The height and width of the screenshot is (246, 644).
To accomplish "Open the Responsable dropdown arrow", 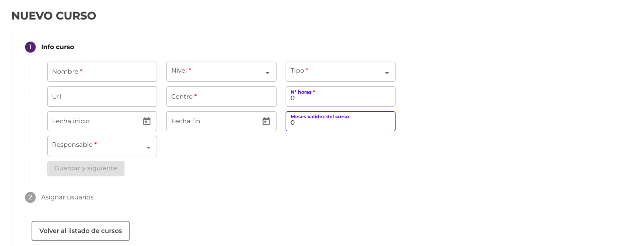I will [149, 148].
